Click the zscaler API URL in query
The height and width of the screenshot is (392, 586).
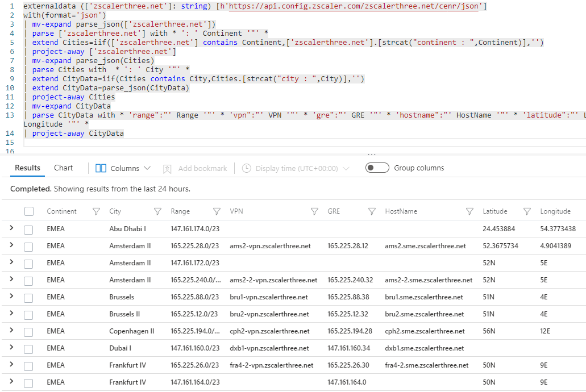(354, 6)
